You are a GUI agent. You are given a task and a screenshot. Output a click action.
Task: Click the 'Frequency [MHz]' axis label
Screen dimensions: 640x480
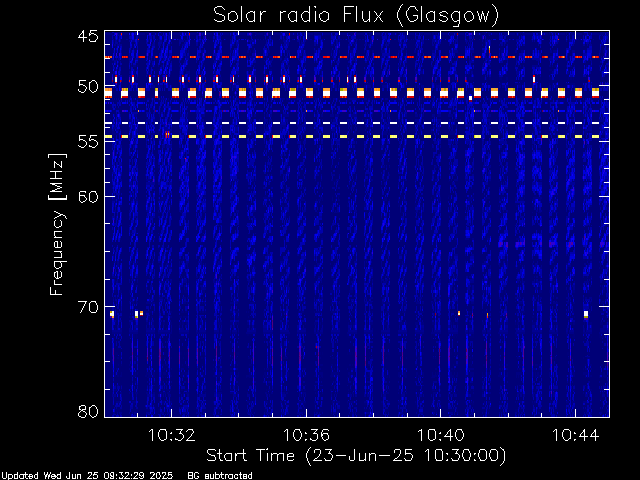(x=57, y=224)
